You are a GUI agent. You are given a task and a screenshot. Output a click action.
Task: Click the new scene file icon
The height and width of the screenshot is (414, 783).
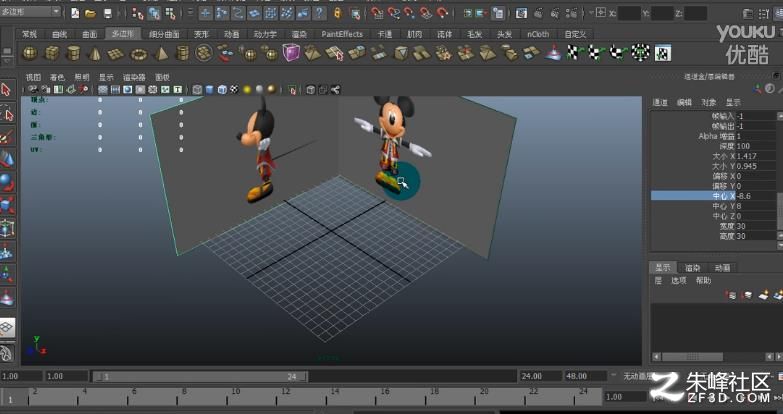point(75,13)
